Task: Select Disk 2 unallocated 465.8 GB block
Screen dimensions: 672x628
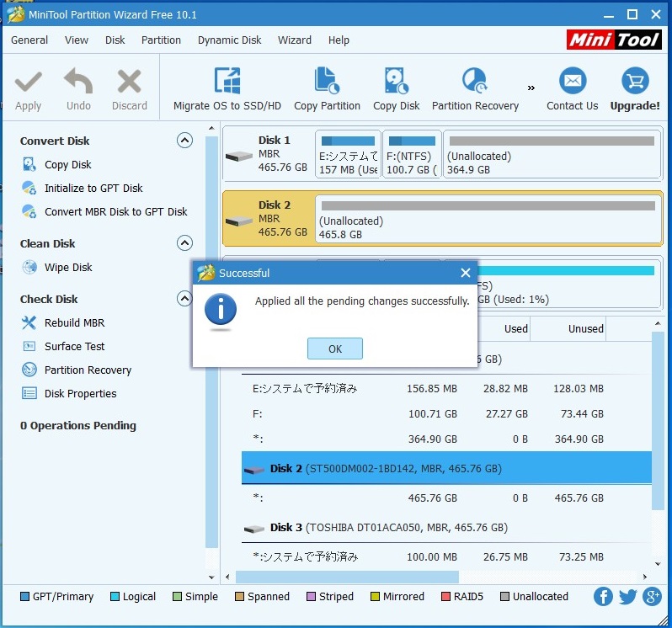Action: tap(488, 219)
